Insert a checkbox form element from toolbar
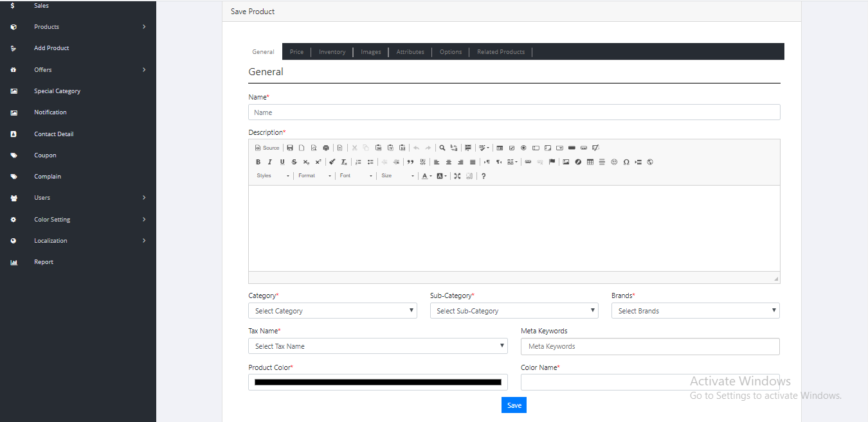Image resolution: width=868 pixels, height=422 pixels. [x=512, y=148]
